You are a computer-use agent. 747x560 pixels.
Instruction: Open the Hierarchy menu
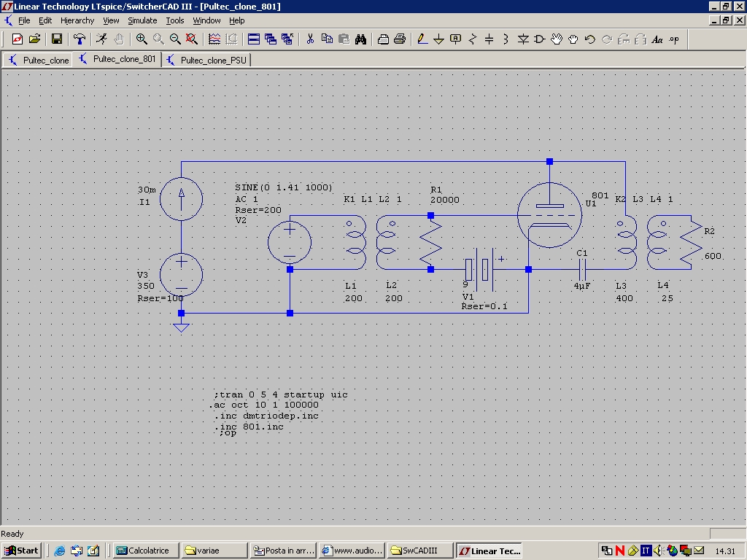(77, 20)
